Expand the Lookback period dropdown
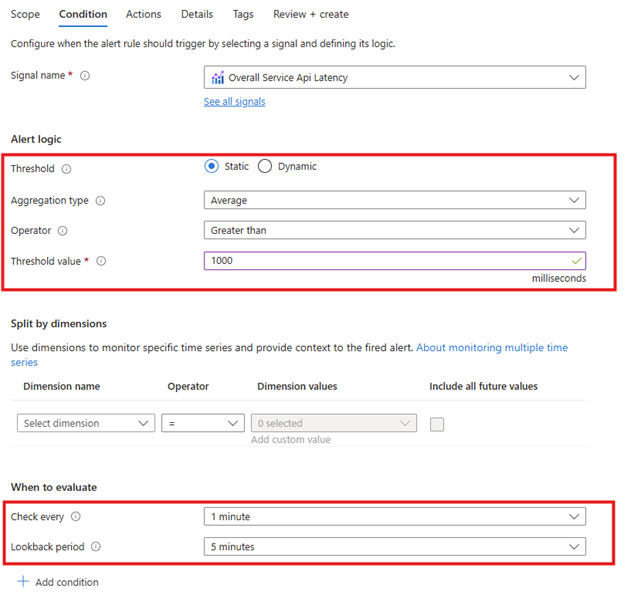This screenshot has width=624, height=602. click(394, 547)
